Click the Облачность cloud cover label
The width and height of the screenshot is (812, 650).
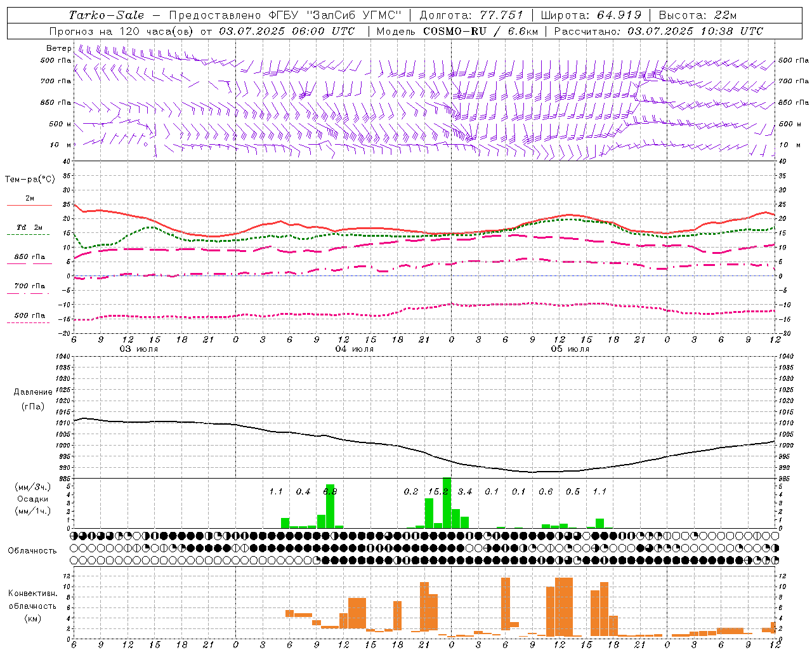32,551
